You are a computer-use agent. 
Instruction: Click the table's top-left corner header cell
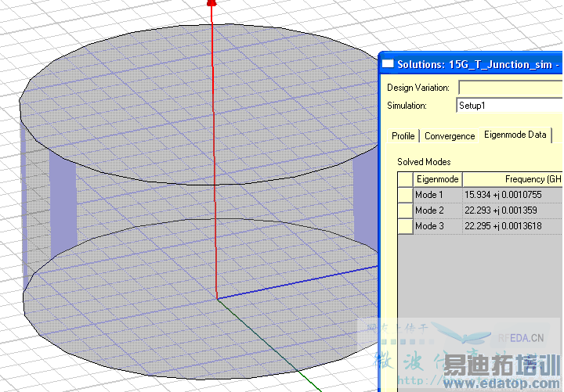click(405, 179)
